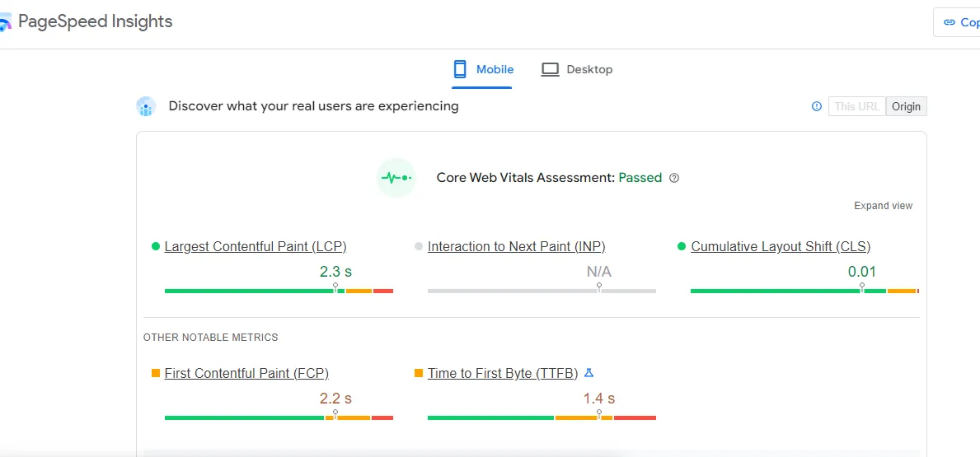Click the green status dot beside LCP
The width and height of the screenshot is (980, 457).
(156, 246)
